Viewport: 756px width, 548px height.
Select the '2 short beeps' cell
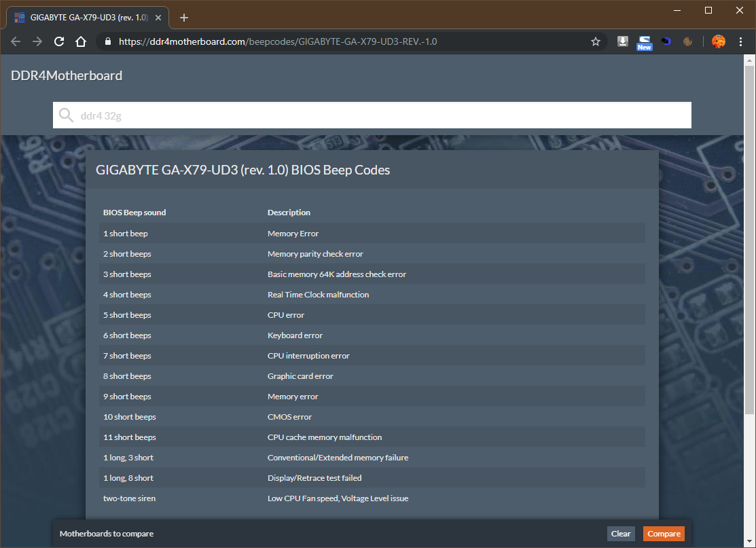point(127,254)
